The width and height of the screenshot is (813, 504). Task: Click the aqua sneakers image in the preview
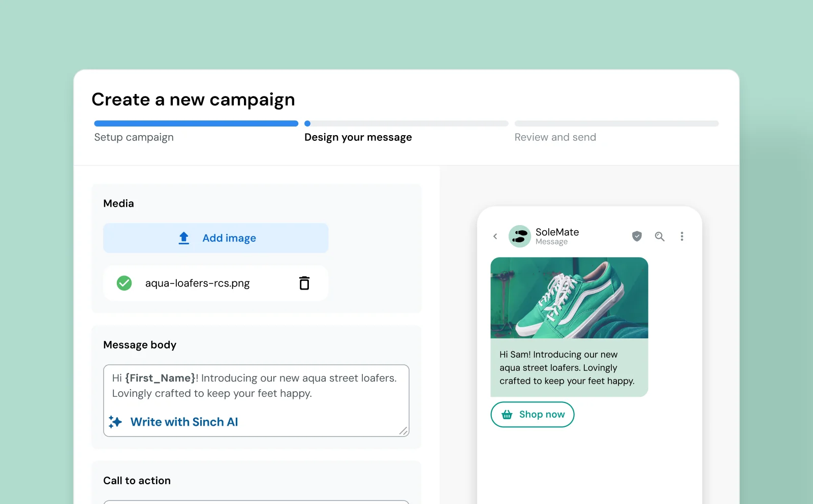click(x=569, y=298)
